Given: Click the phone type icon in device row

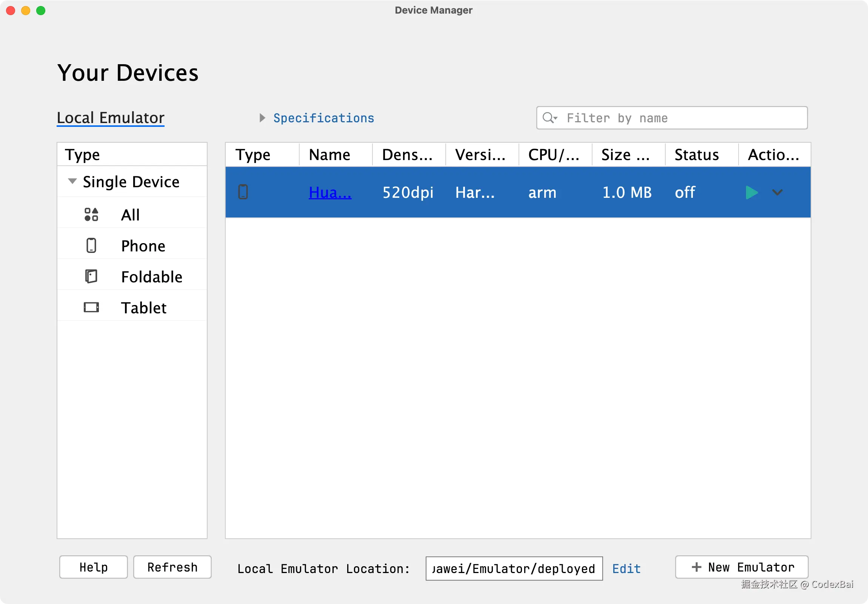Looking at the screenshot, I should pyautogui.click(x=243, y=192).
